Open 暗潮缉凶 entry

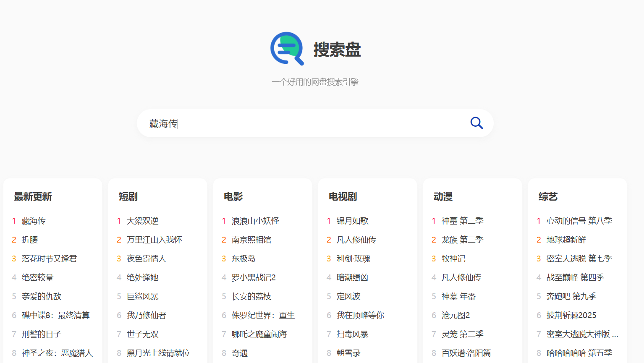tap(353, 277)
